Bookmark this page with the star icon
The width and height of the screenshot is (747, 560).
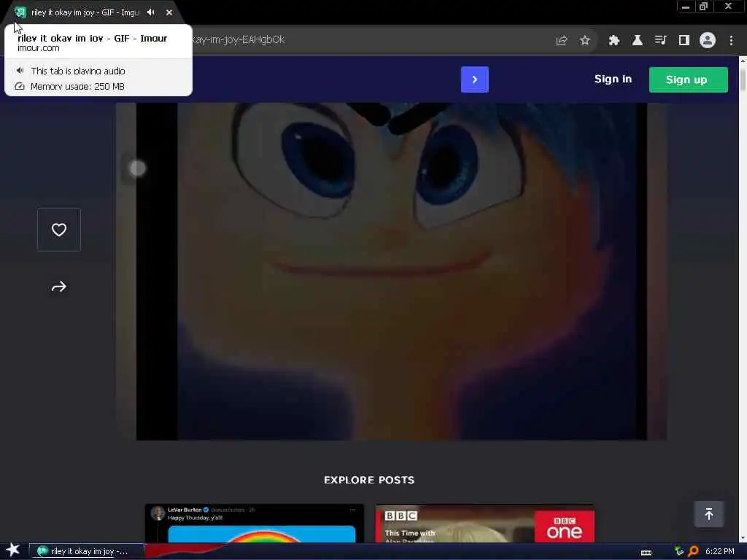point(585,41)
